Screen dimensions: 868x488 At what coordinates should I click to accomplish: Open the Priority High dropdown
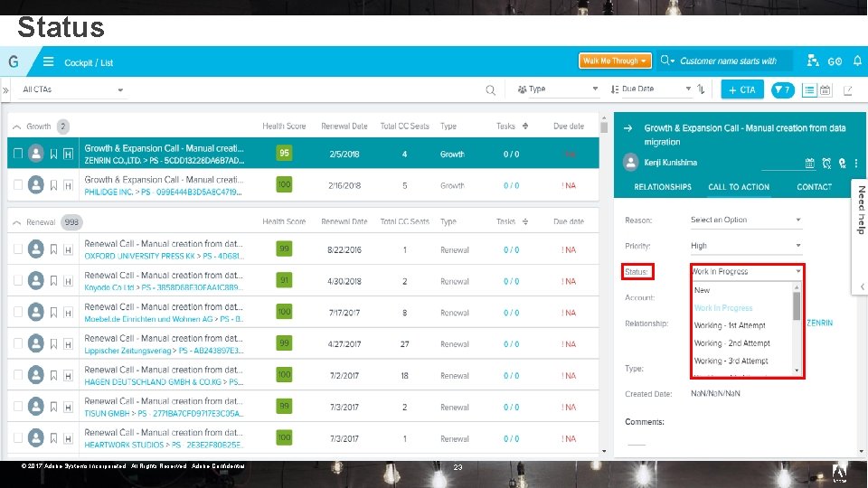tap(746, 246)
